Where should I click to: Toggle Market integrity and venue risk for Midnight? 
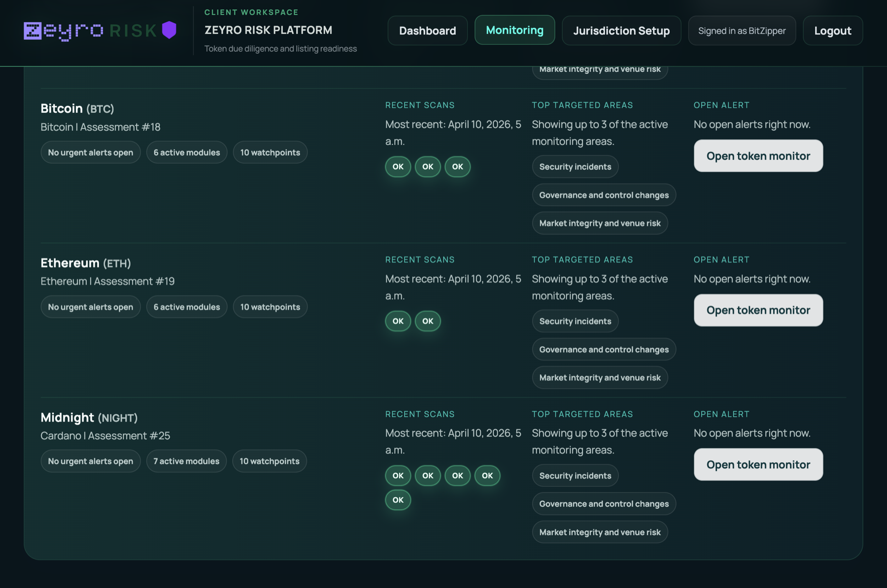600,532
